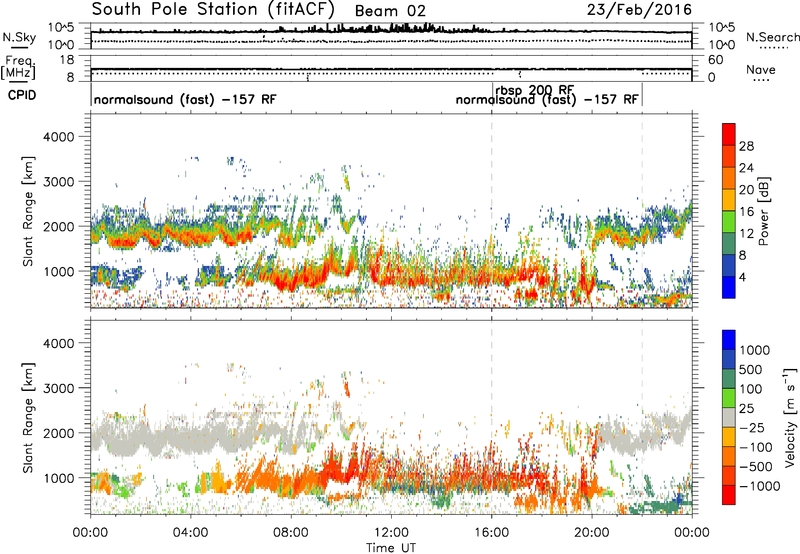800x554 pixels.
Task: Click the blue bottom of power colorbar
Action: tap(729, 287)
